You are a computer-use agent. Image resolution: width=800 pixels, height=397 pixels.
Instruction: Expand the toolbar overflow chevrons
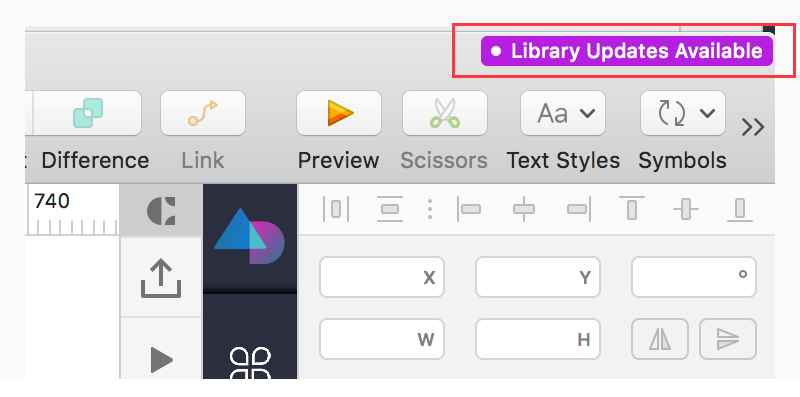coord(753,127)
